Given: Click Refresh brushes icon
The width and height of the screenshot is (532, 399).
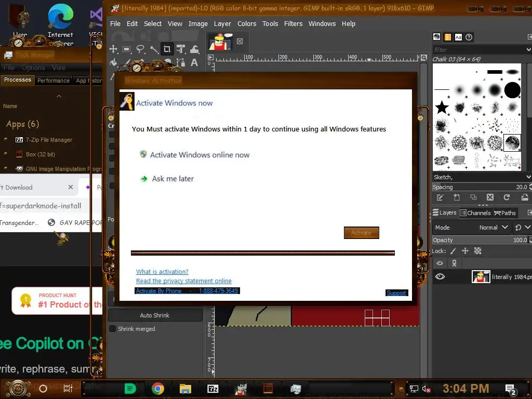Looking at the screenshot, I should click(507, 197).
